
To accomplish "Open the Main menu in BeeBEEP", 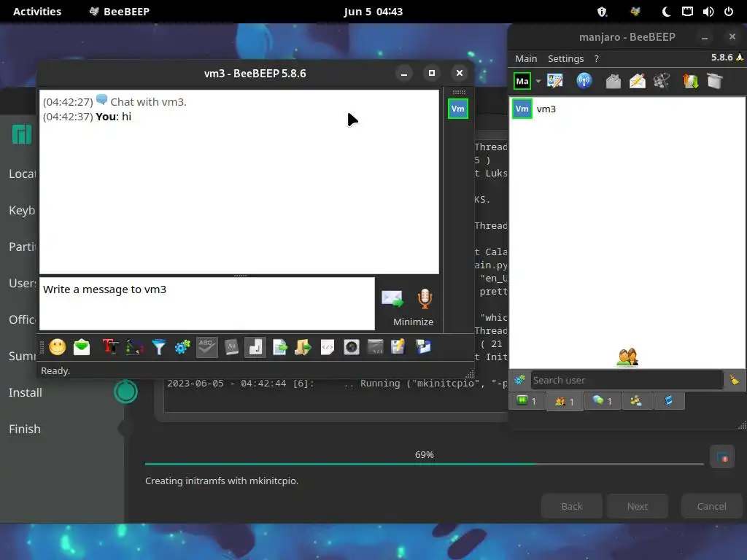I will pyautogui.click(x=526, y=58).
